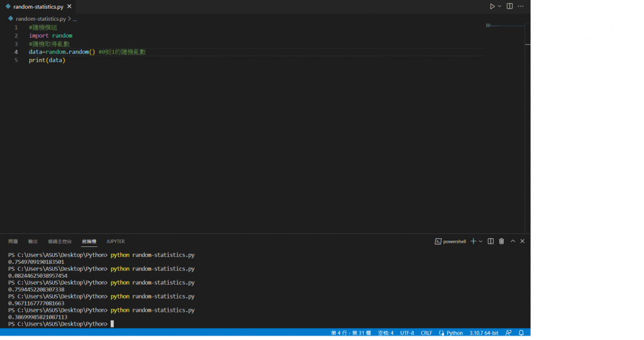Change end of line sequence CRLF
Viewport: 644px width, 340px height.
tap(426, 333)
